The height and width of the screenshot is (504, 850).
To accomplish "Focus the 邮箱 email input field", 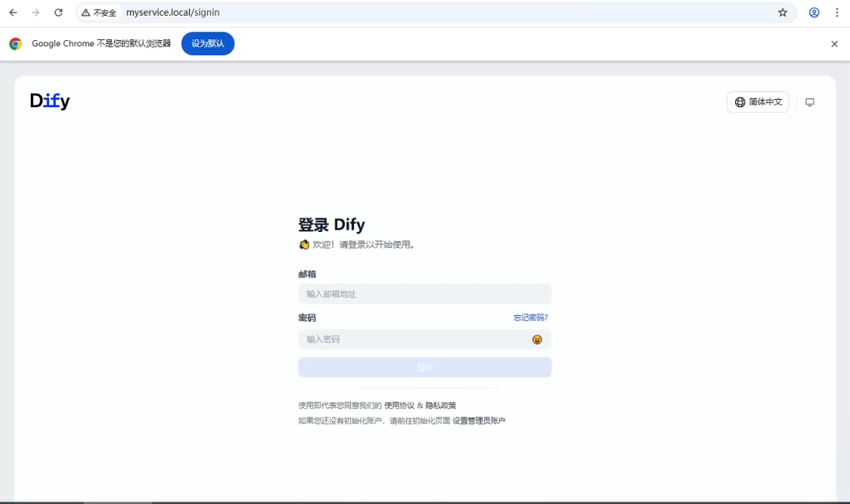I will pos(424,294).
